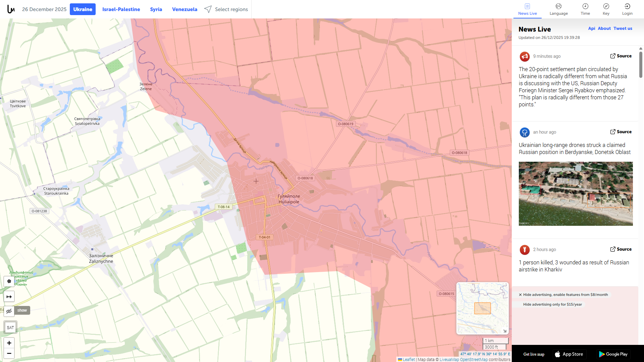Viewport: 644px width, 362px height.
Task: Switch to SAT satellite view
Action: (10, 327)
